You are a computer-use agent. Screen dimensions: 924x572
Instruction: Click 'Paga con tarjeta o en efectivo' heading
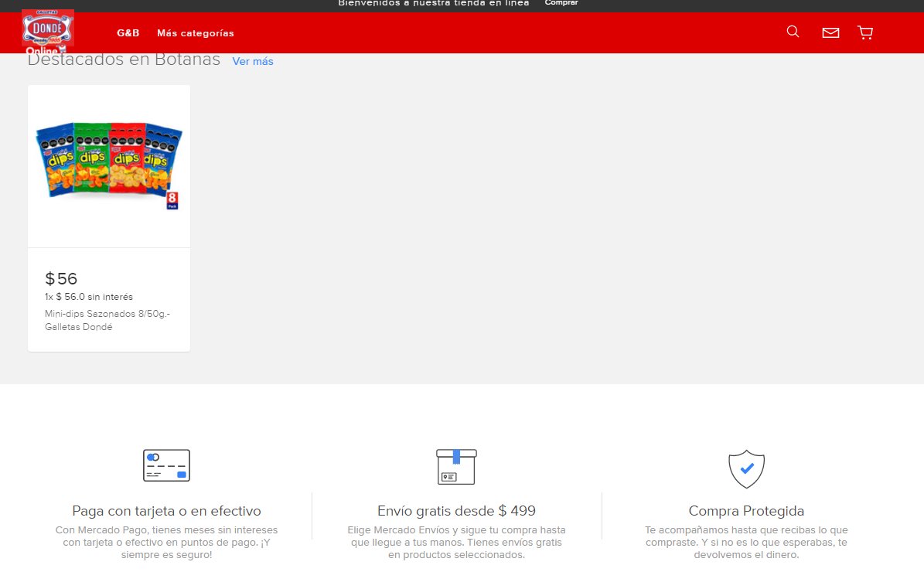166,511
